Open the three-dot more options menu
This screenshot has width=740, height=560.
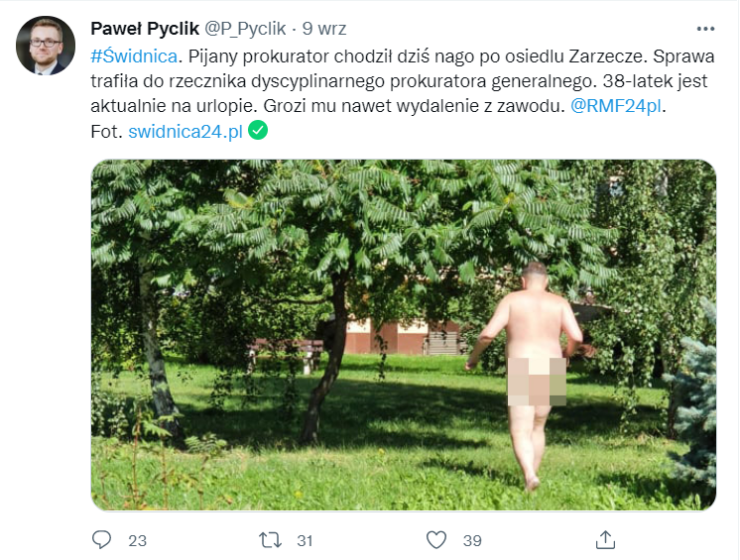click(x=705, y=29)
